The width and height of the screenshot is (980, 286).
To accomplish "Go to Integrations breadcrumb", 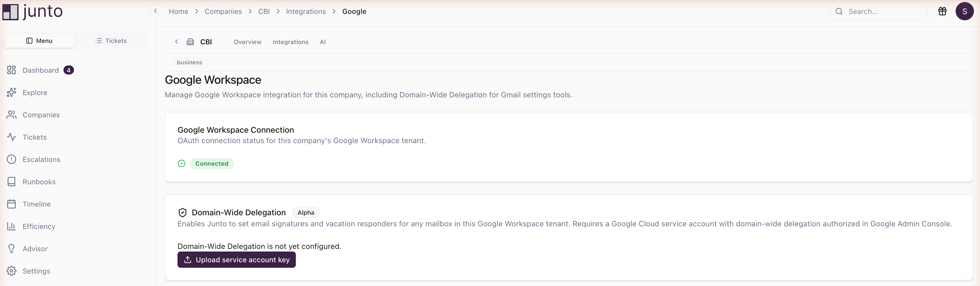I will 306,11.
